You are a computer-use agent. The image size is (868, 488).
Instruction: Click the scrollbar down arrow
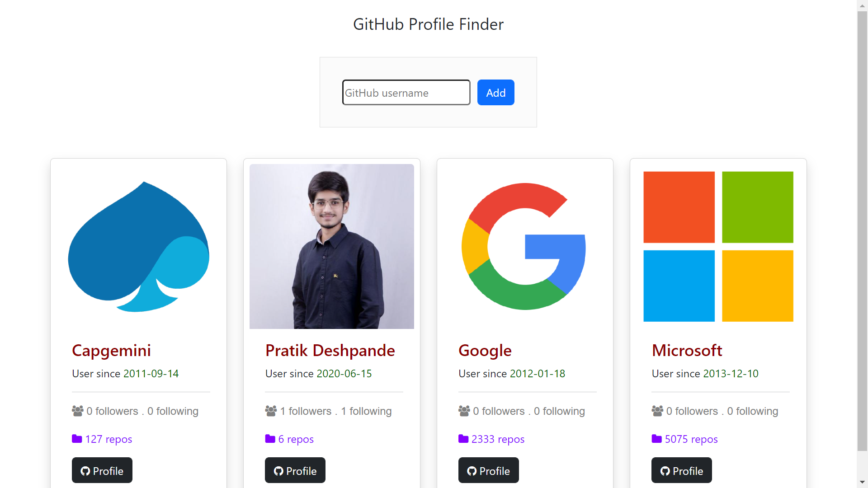click(x=863, y=483)
